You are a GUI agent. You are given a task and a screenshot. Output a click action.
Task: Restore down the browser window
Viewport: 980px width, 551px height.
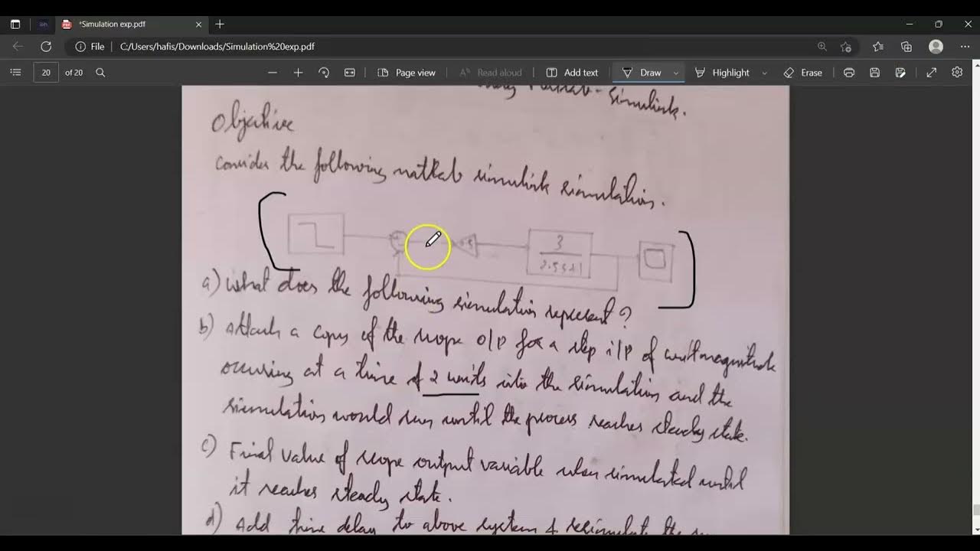click(x=939, y=24)
